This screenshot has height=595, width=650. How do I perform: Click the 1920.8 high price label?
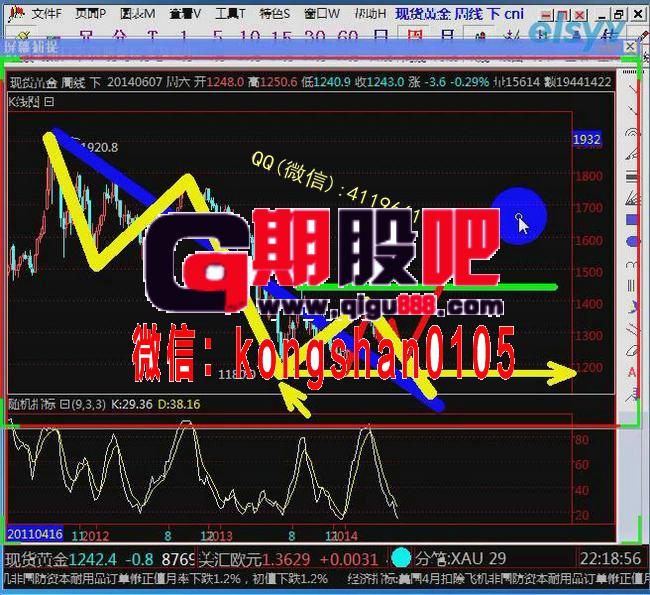pos(99,147)
